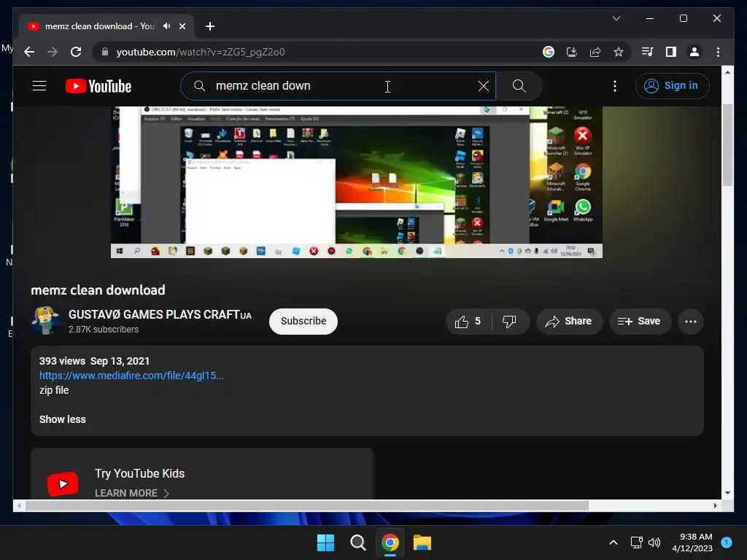Submit search with magnifier button
The height and width of the screenshot is (560, 747).
tap(519, 86)
